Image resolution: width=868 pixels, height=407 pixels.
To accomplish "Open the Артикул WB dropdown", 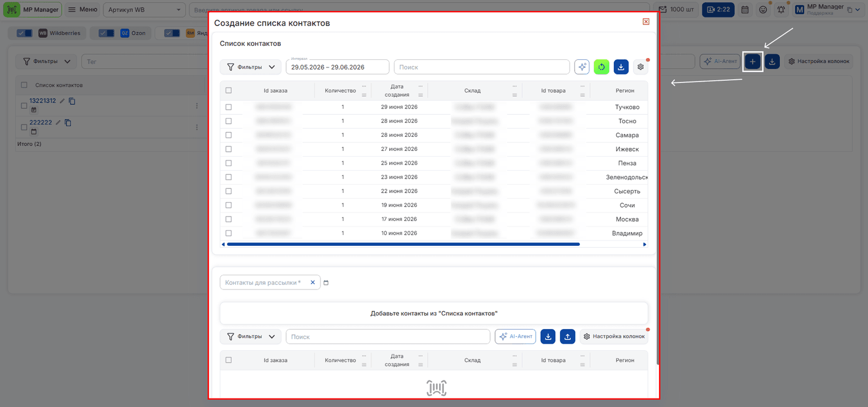I will [145, 10].
